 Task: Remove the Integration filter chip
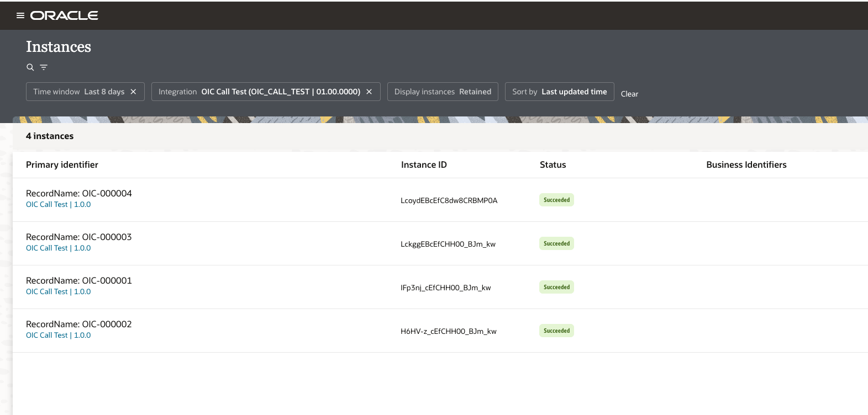pyautogui.click(x=369, y=92)
